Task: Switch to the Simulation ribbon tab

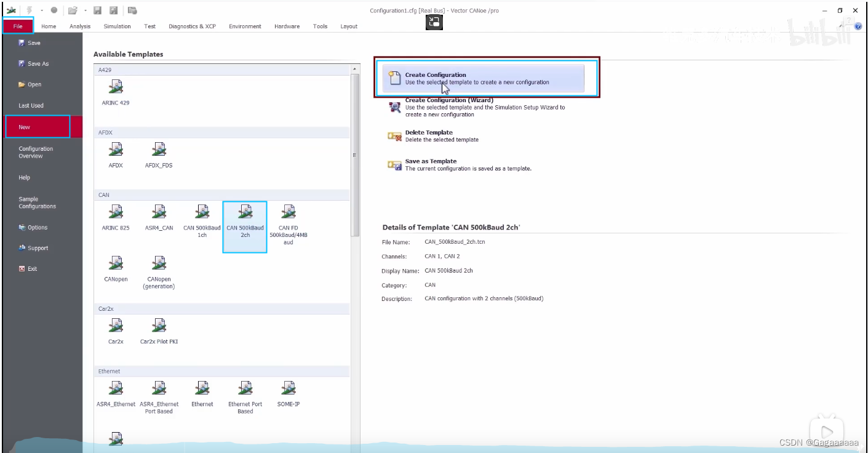Action: (117, 26)
